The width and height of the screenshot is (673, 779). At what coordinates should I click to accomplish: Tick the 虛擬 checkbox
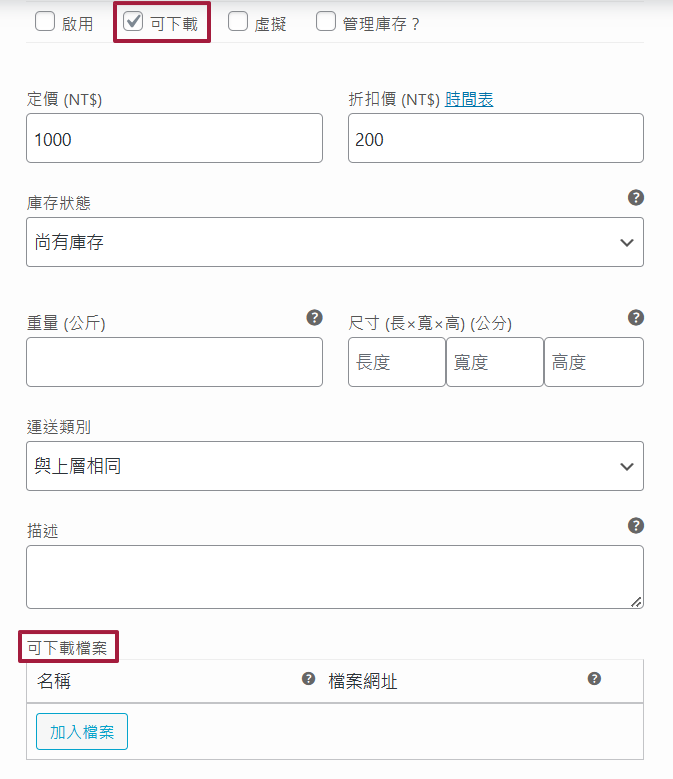coord(238,22)
